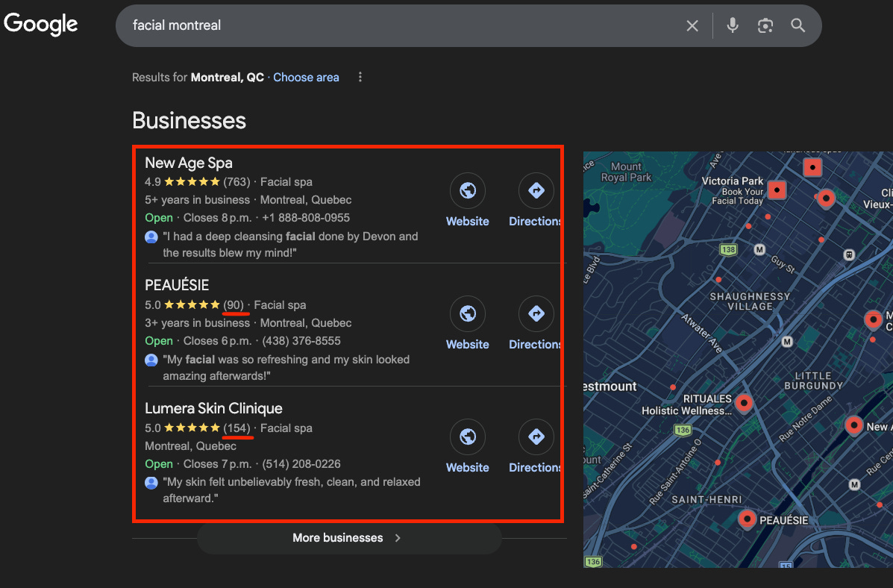Start voice search with microphone icon
This screenshot has width=893, height=588.
pyautogui.click(x=733, y=25)
